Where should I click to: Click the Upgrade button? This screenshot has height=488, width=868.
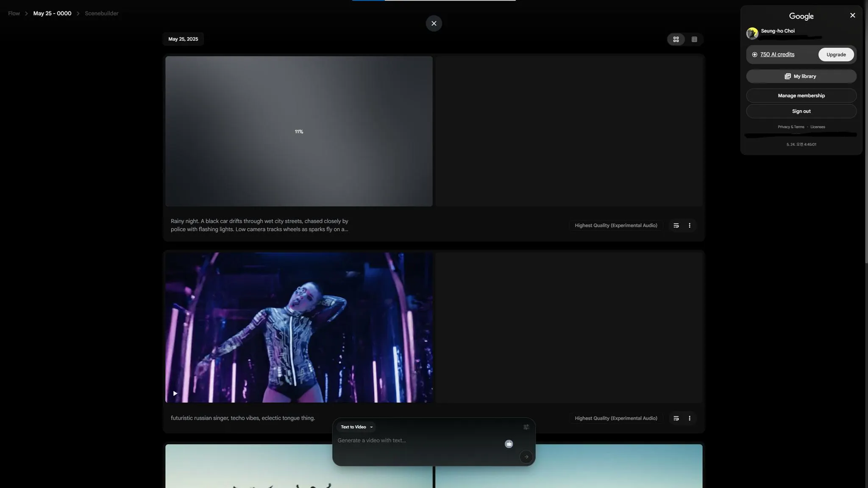click(x=836, y=55)
